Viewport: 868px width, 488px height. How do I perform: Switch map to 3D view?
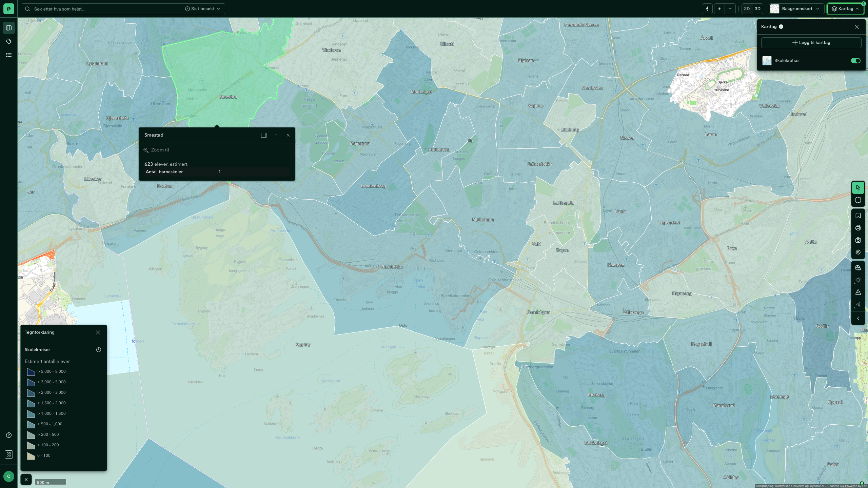(x=757, y=9)
